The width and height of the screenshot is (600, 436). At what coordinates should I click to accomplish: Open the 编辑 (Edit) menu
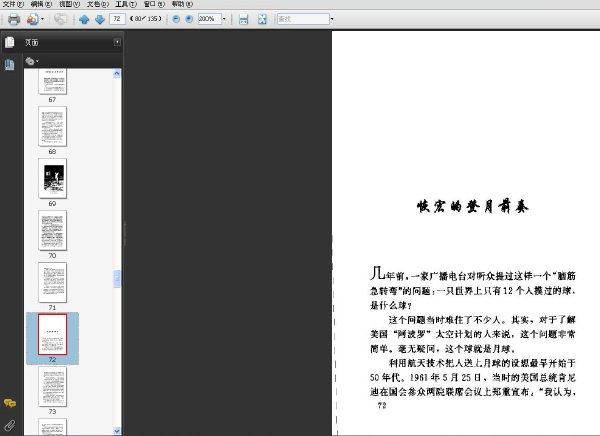coord(41,4)
